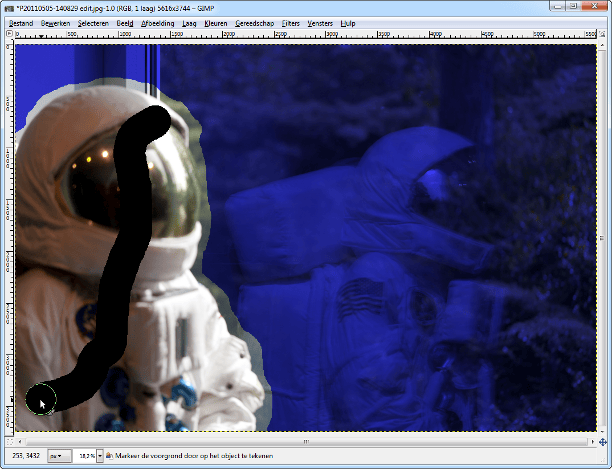Click the horizontal scrollbar thumb
This screenshot has width=612, height=469.
[x=306, y=442]
